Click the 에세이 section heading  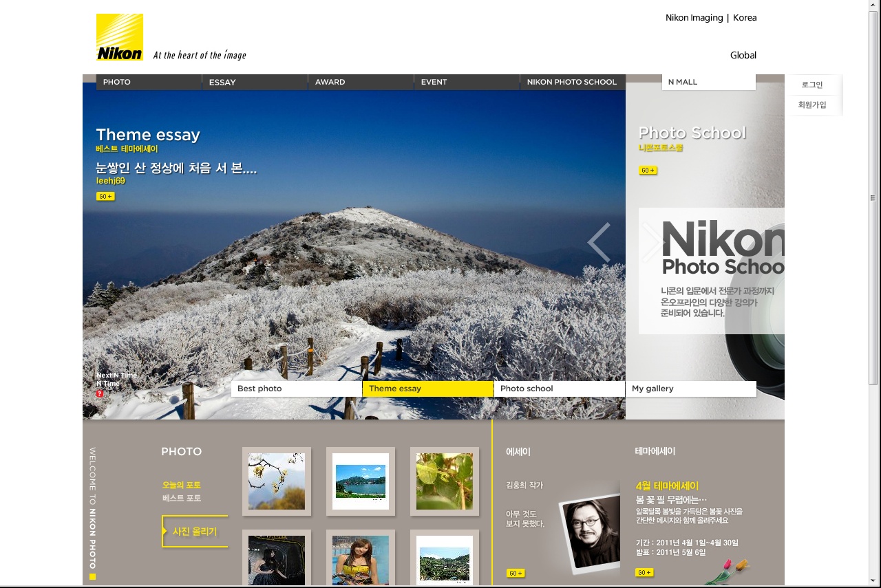518,452
